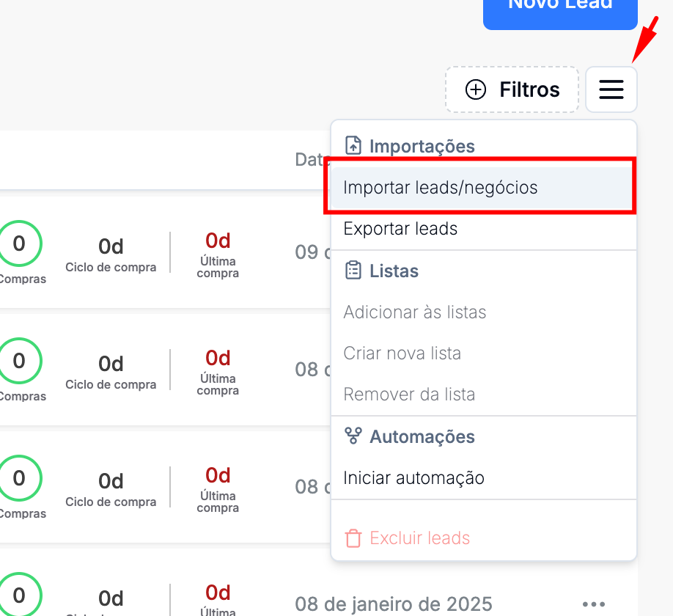Viewport: 673px width, 616px height.
Task: Click the 08 de janeiro de 2025 date
Action: [393, 604]
